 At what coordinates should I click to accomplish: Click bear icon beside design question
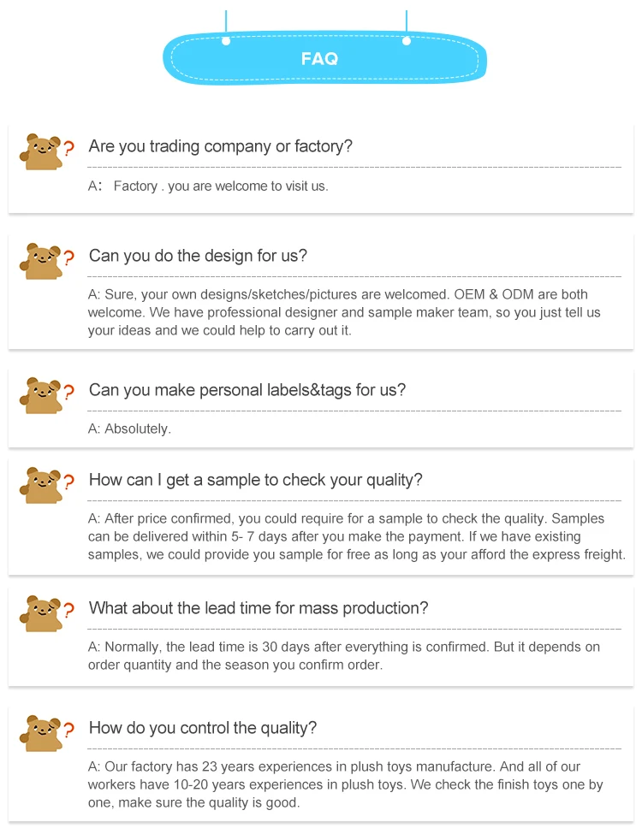pos(41,262)
